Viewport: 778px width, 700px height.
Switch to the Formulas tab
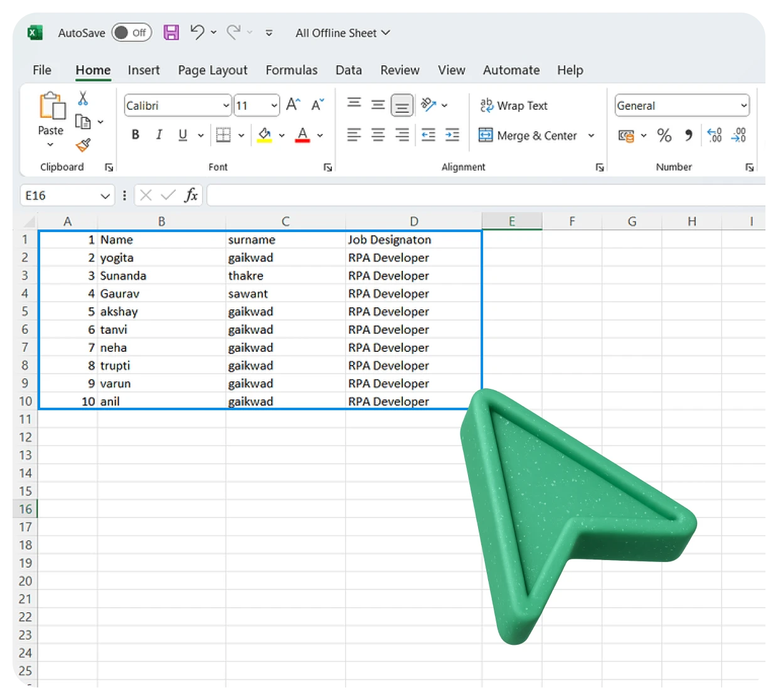point(291,70)
